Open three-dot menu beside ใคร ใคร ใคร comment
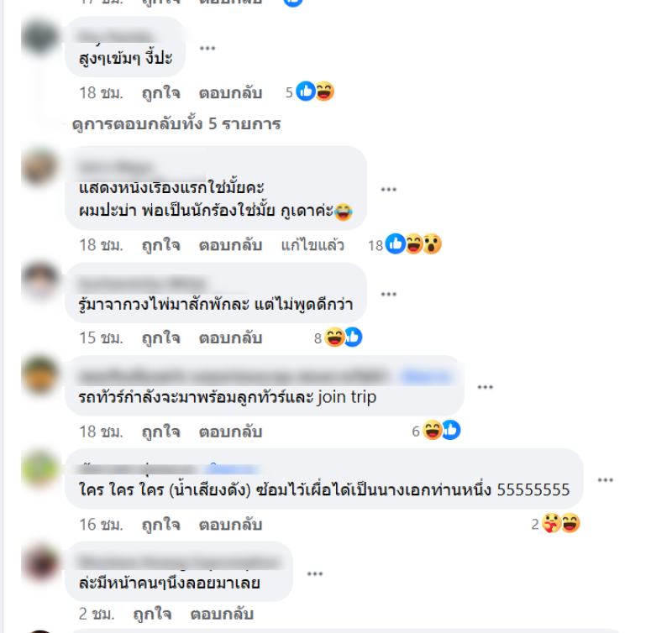Image resolution: width=672 pixels, height=633 pixels. 606,479
